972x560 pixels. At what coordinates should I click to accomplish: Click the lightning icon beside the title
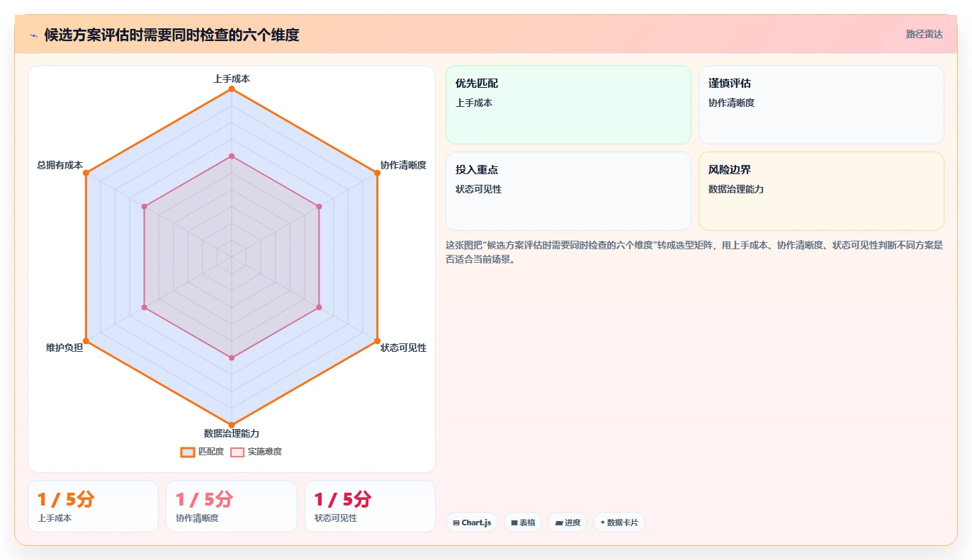click(x=33, y=35)
